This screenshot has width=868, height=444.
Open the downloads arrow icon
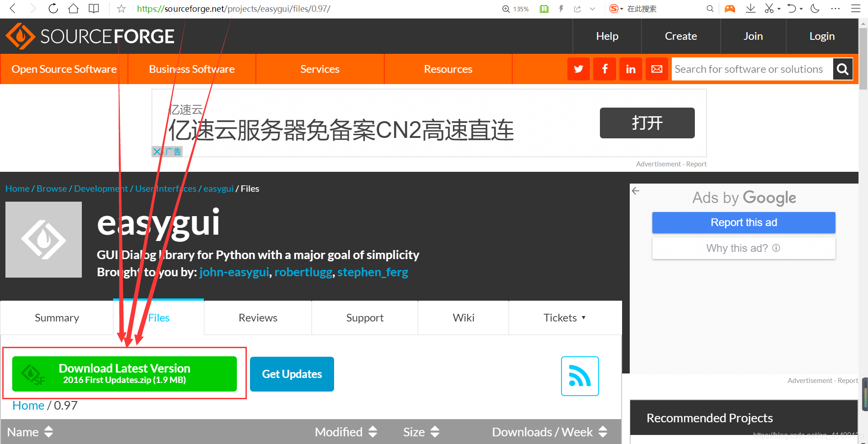click(750, 8)
